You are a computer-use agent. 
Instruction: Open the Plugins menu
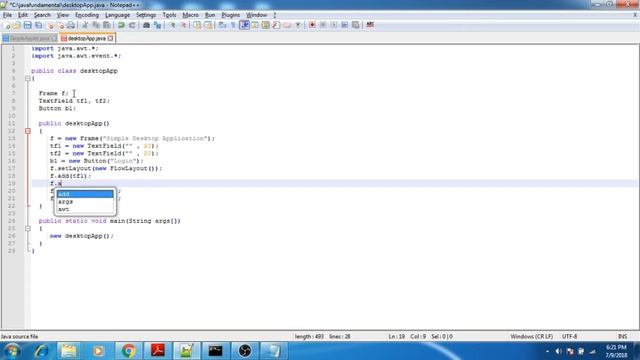point(231,15)
